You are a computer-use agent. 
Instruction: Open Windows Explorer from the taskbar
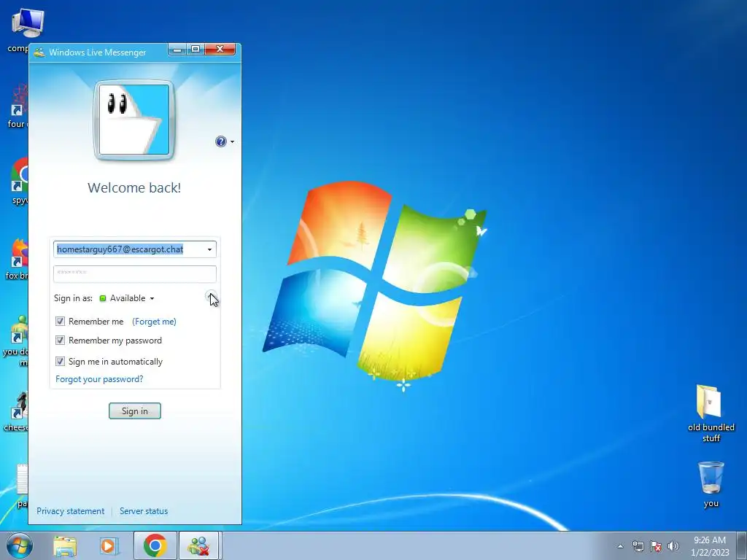65,546
